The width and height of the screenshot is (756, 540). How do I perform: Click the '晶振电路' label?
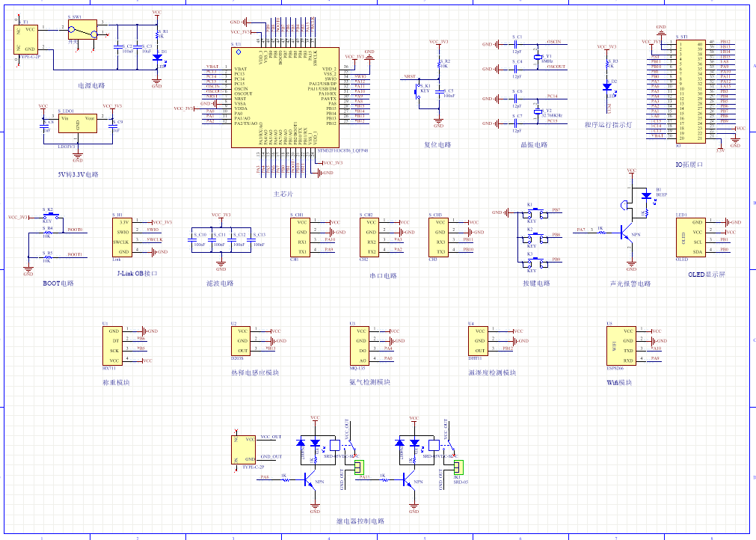(534, 144)
